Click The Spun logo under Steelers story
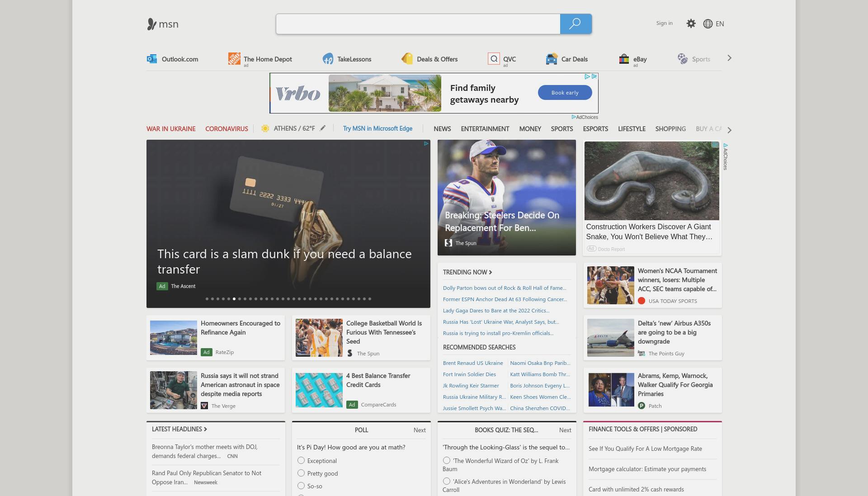This screenshot has height=496, width=868. (448, 243)
